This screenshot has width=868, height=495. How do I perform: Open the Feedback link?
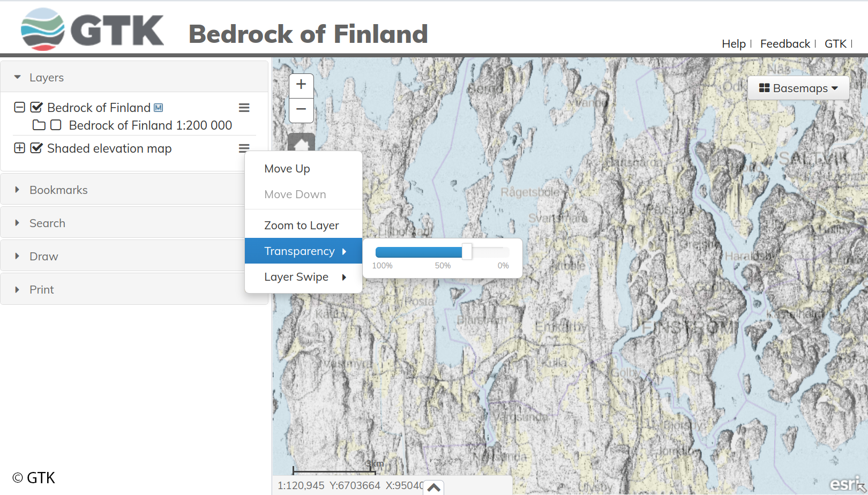click(x=785, y=44)
